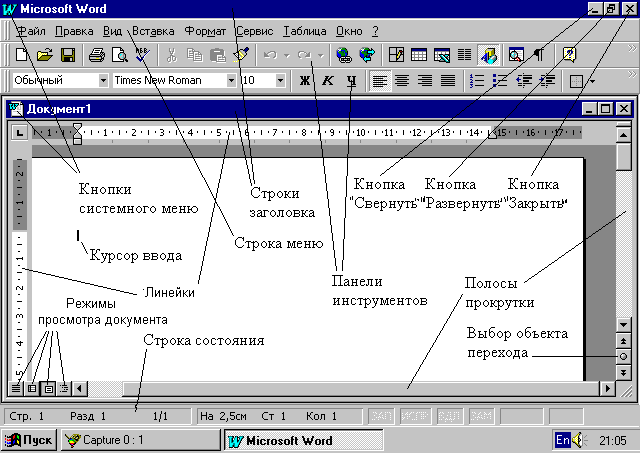This screenshot has width=640, height=453.
Task: Expand the Times New Roman font dropdown
Action: coord(231,80)
